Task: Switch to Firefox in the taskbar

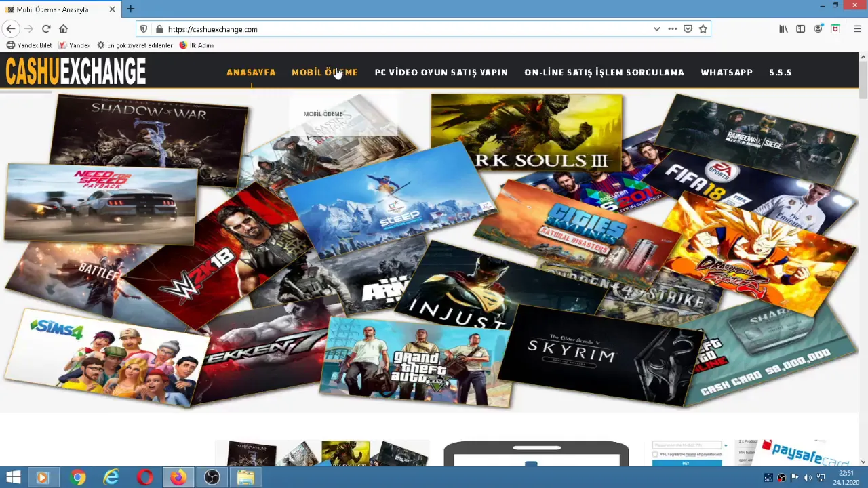Action: [178, 478]
